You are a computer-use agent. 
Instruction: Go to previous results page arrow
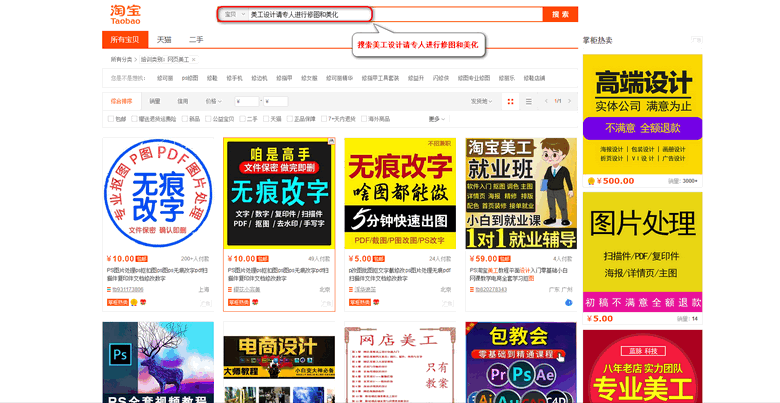pyautogui.click(x=545, y=101)
